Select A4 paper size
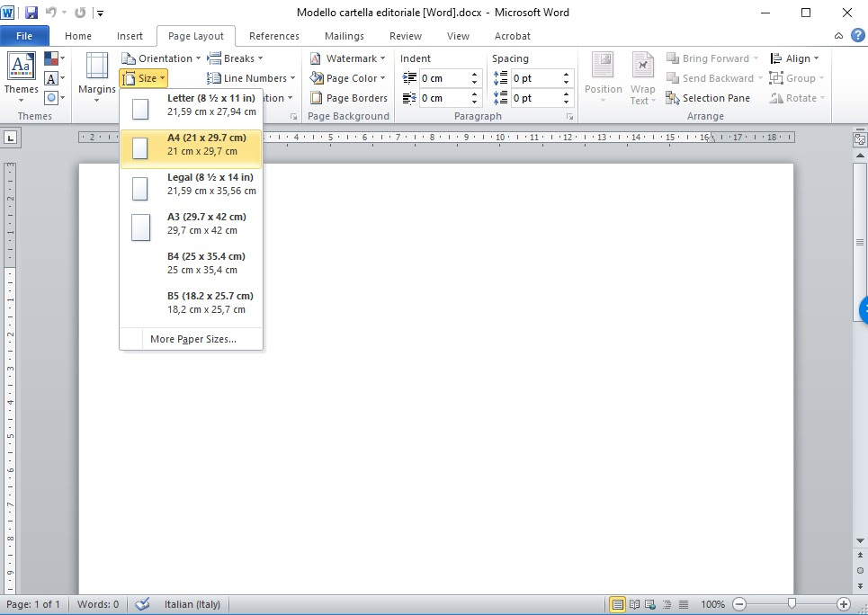 coord(191,147)
